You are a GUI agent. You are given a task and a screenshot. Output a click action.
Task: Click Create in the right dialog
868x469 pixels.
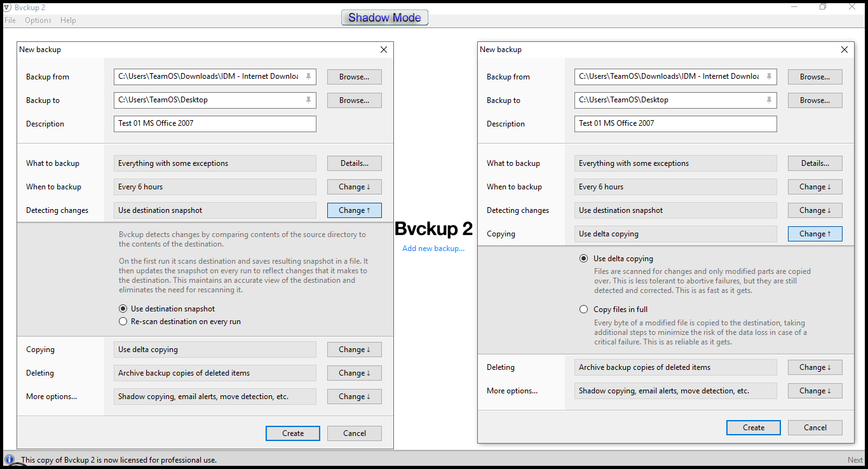[x=754, y=428]
